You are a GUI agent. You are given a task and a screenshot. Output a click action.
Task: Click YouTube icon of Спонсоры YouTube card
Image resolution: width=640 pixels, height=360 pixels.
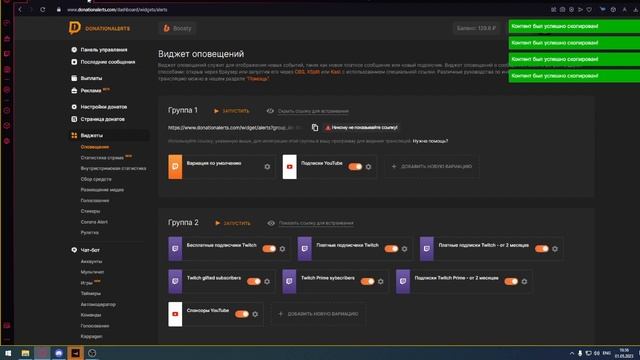175,314
